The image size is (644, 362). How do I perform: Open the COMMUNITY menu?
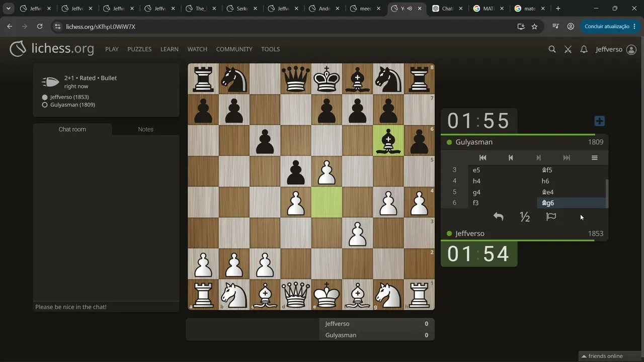pos(234,49)
